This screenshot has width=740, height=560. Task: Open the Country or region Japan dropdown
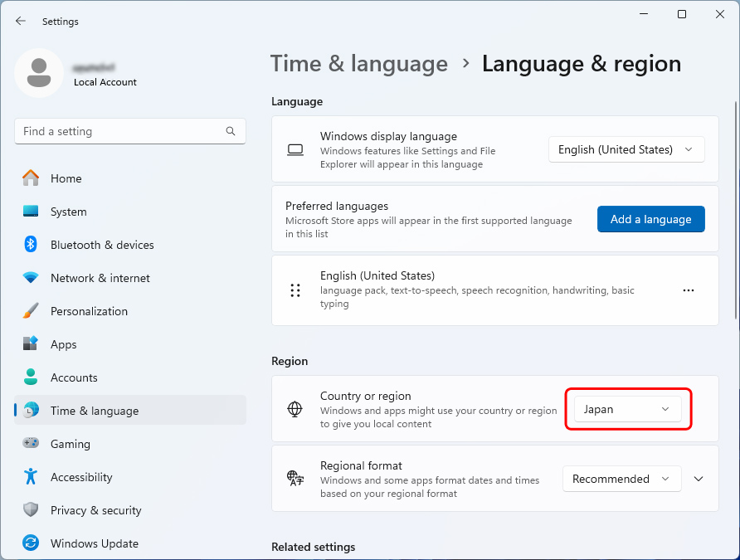628,409
